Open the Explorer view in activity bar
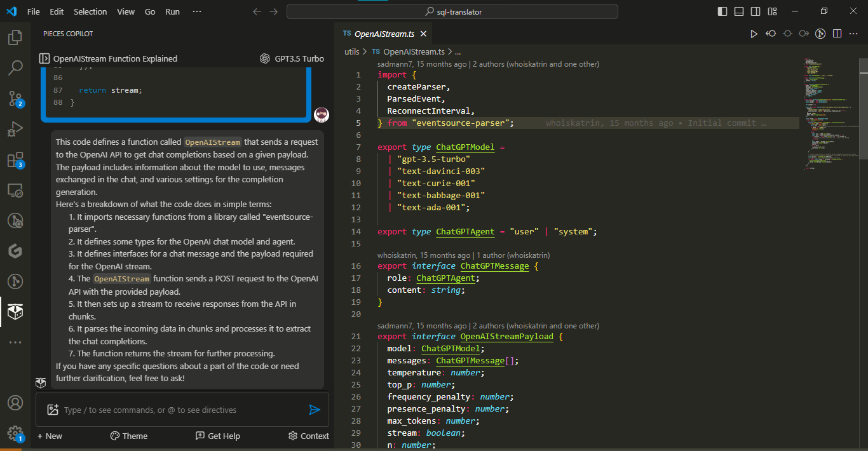 (15, 37)
